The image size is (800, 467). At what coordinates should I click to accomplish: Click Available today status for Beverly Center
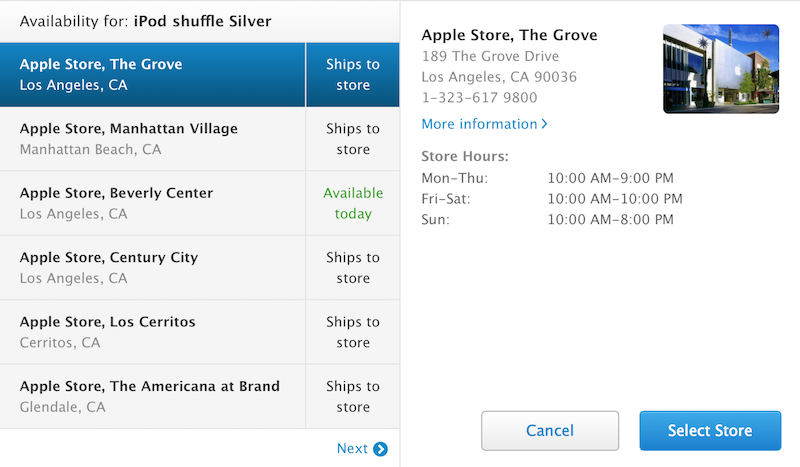tap(353, 203)
